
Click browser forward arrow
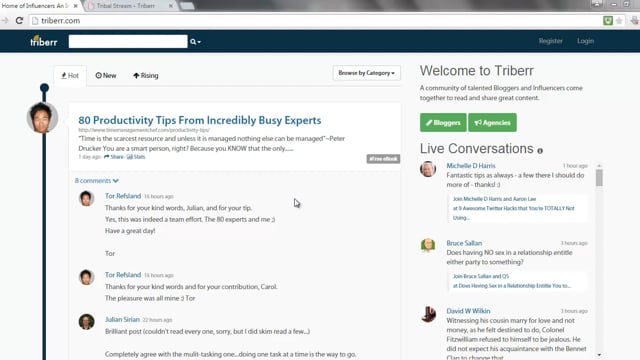[x=5, y=20]
